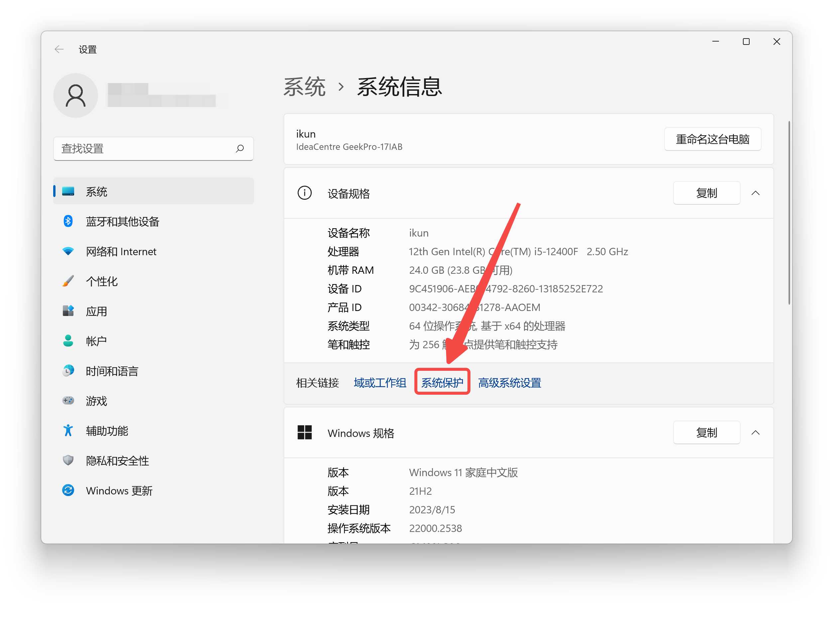Viewport: 840px width, 618px height.
Task: Open 帐户 settings
Action: click(x=154, y=341)
